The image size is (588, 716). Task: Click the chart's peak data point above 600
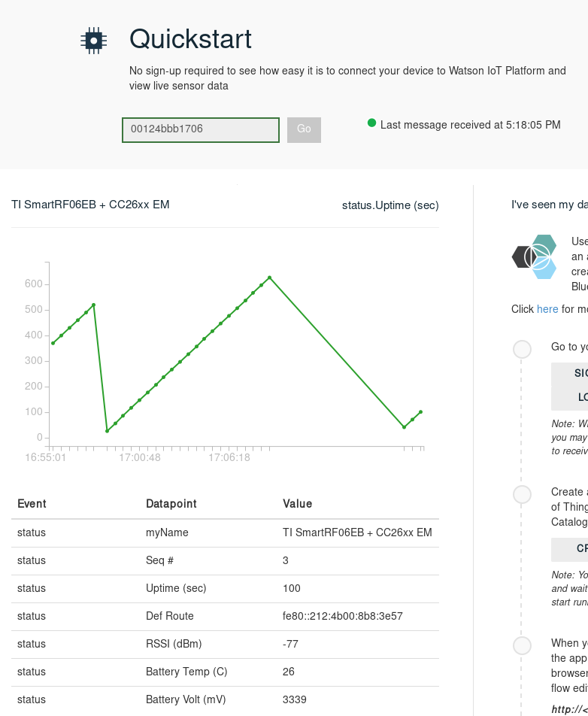pos(269,278)
